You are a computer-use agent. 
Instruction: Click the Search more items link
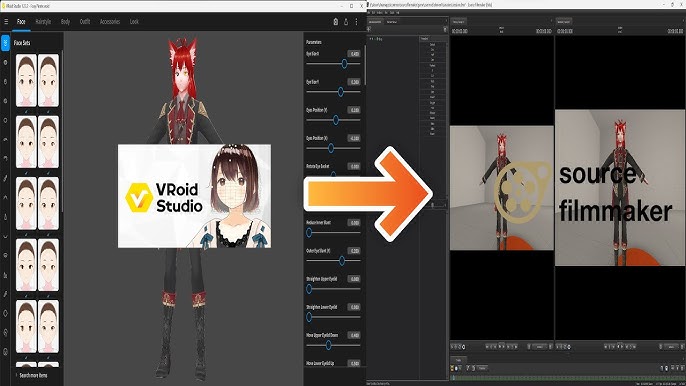[33, 375]
